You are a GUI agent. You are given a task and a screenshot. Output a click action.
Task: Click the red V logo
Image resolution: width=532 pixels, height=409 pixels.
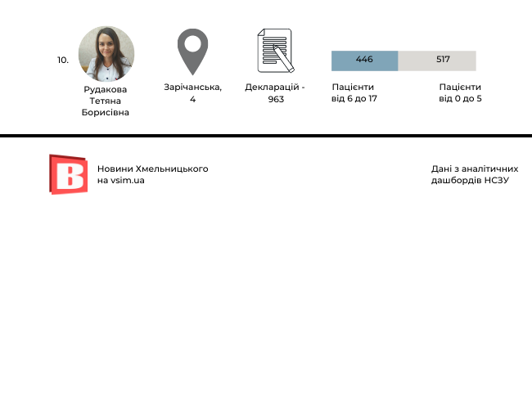click(68, 174)
